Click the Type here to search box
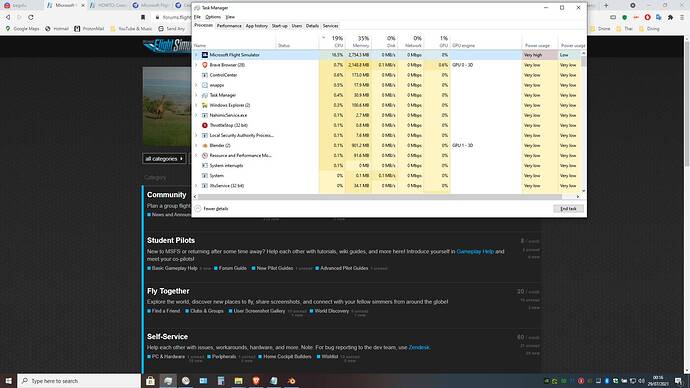The width and height of the screenshot is (690, 388). pos(79,381)
